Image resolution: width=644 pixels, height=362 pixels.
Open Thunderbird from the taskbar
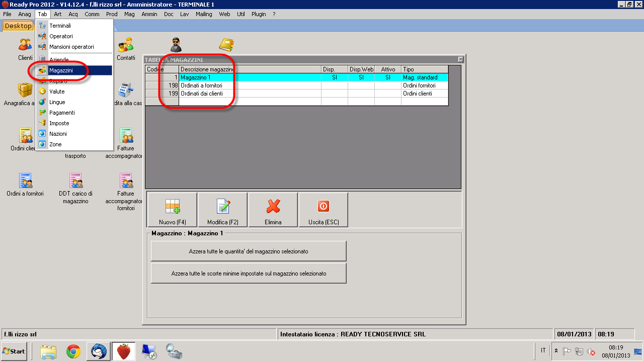coord(98,351)
